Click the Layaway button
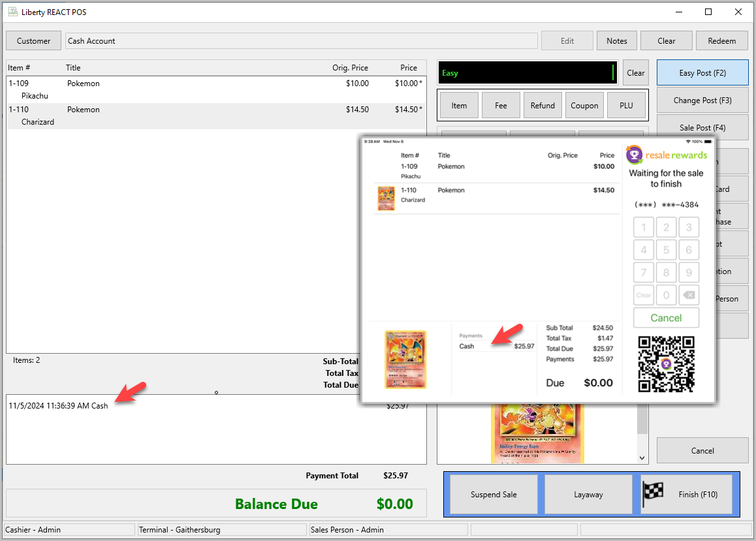756x541 pixels. [x=588, y=494]
